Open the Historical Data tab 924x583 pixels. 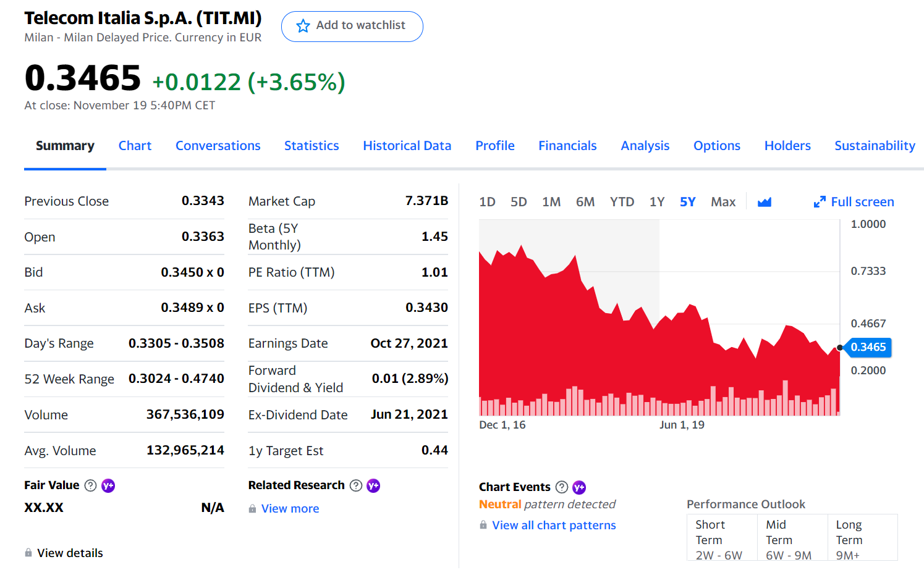[407, 146]
